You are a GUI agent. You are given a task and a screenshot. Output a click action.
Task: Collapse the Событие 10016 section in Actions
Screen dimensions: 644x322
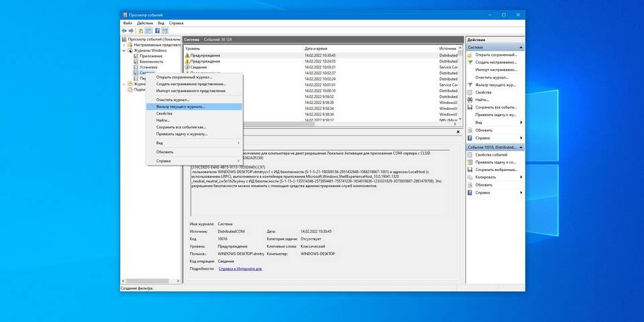(521, 147)
